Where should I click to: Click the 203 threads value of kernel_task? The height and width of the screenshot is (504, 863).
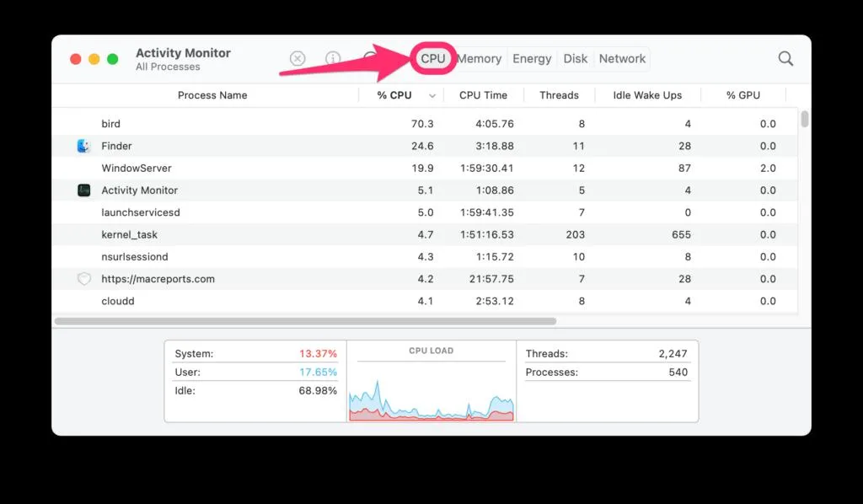[x=575, y=235]
